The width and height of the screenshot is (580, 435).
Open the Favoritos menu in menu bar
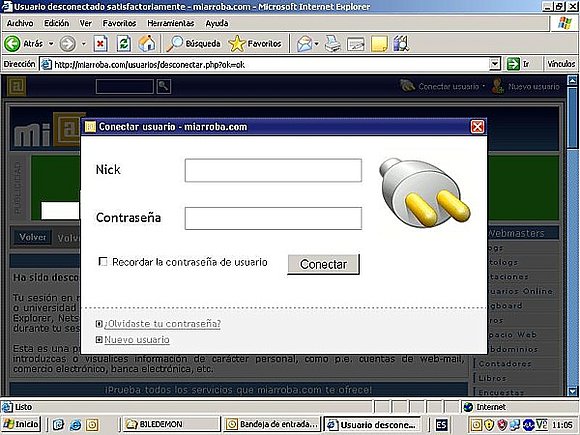click(x=119, y=23)
